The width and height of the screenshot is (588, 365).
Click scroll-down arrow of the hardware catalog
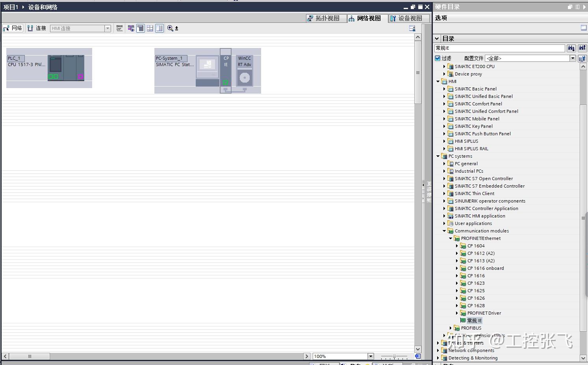[x=583, y=358]
